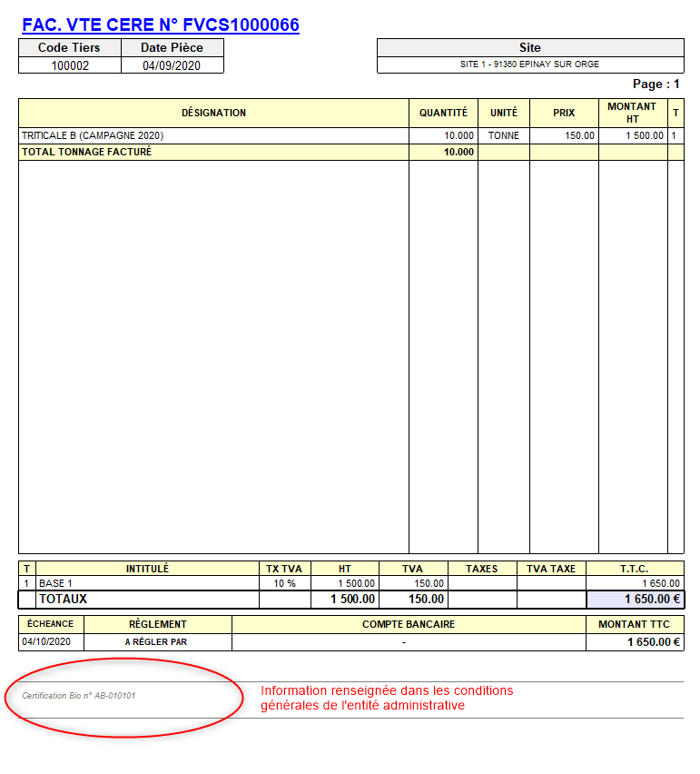Click the TOTAL TONNAGE FACTURÉ row label
The image size is (700, 774).
[x=86, y=152]
